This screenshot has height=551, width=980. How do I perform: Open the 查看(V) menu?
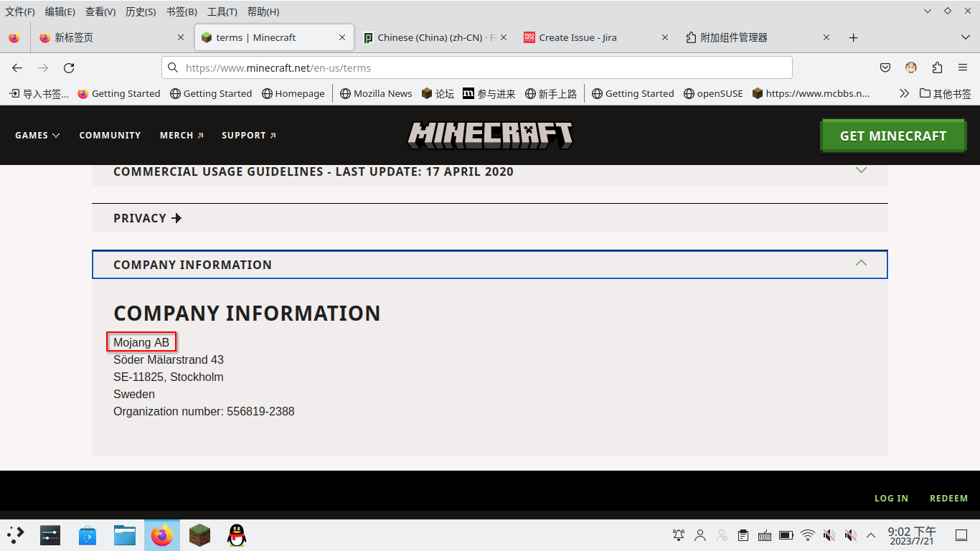[100, 11]
